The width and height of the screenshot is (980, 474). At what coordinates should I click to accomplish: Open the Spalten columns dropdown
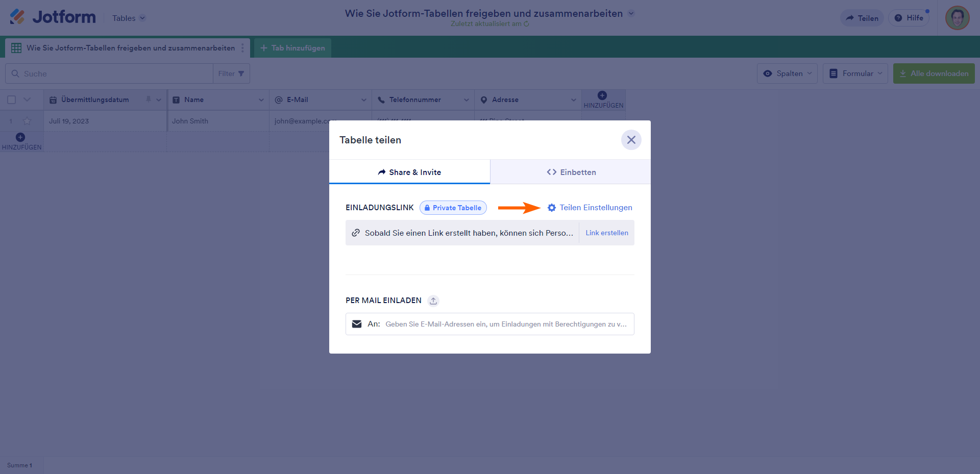(x=787, y=73)
